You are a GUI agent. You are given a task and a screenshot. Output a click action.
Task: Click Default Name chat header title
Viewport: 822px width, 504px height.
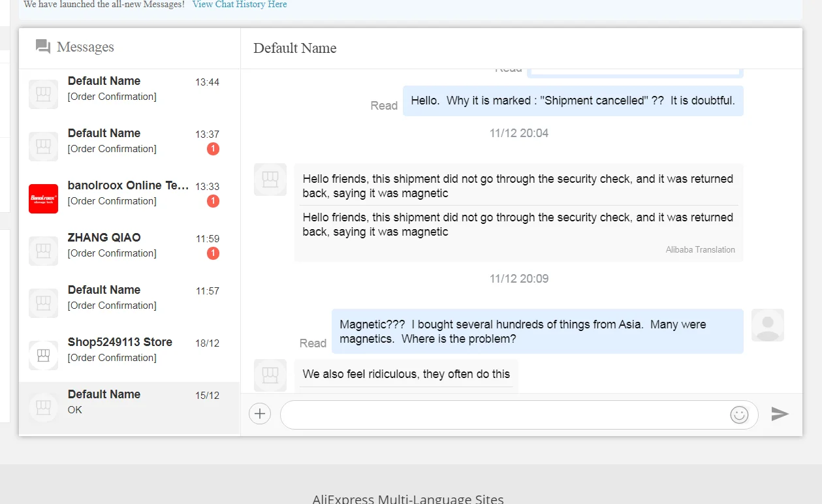click(x=295, y=48)
